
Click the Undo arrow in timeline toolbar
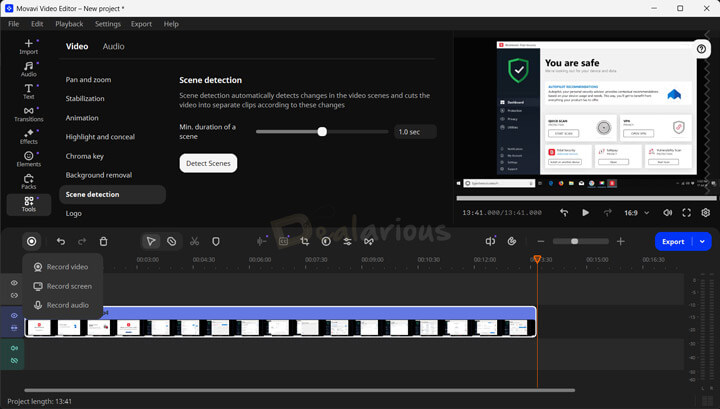pos(61,241)
